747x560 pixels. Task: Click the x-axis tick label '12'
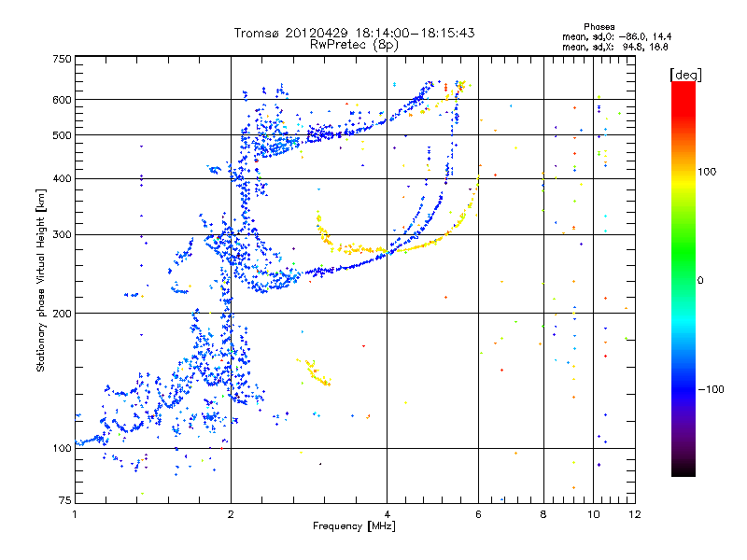pyautogui.click(x=635, y=514)
